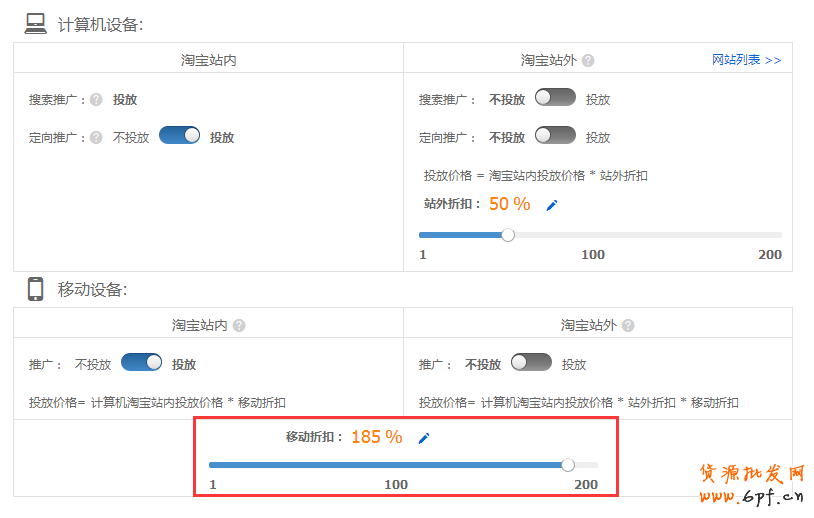Click help icon beside mobile 淘宝站内 header

pos(239,326)
